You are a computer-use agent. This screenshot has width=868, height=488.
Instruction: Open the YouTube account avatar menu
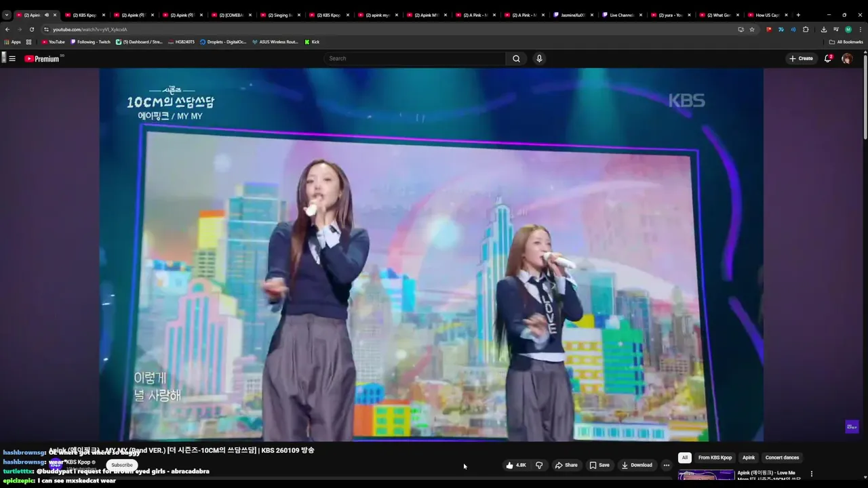point(847,58)
